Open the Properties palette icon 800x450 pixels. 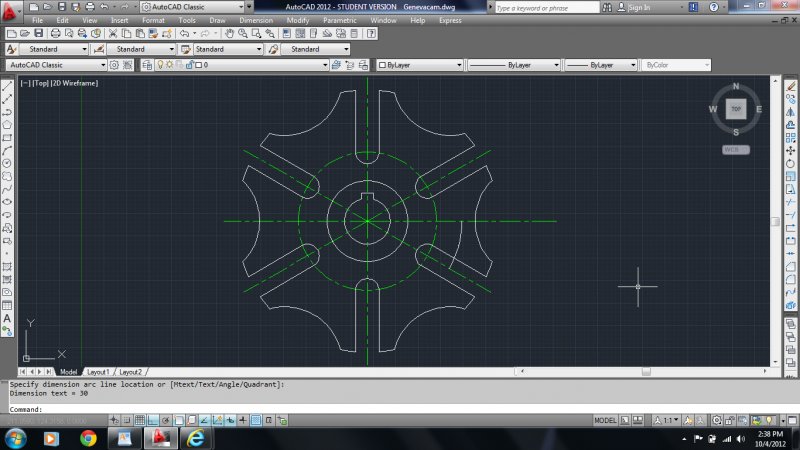point(286,34)
